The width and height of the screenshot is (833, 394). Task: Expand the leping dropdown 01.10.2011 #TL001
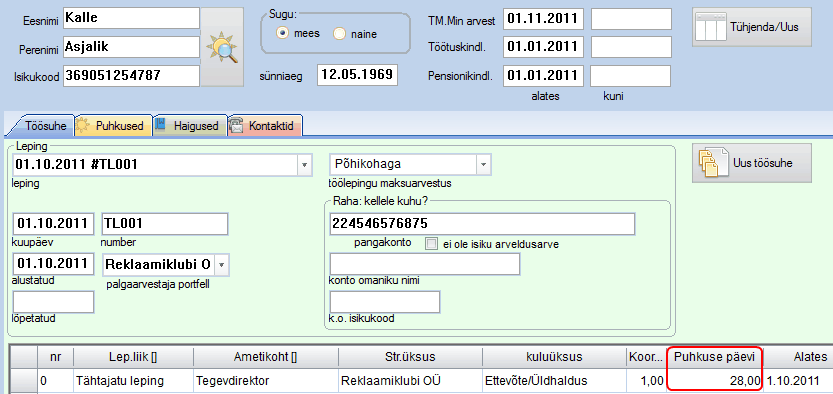pyautogui.click(x=304, y=165)
